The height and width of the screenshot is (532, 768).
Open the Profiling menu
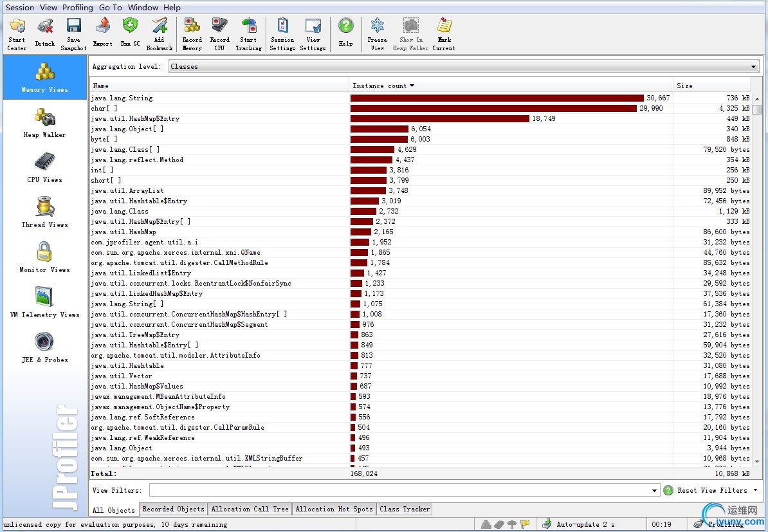pos(77,7)
